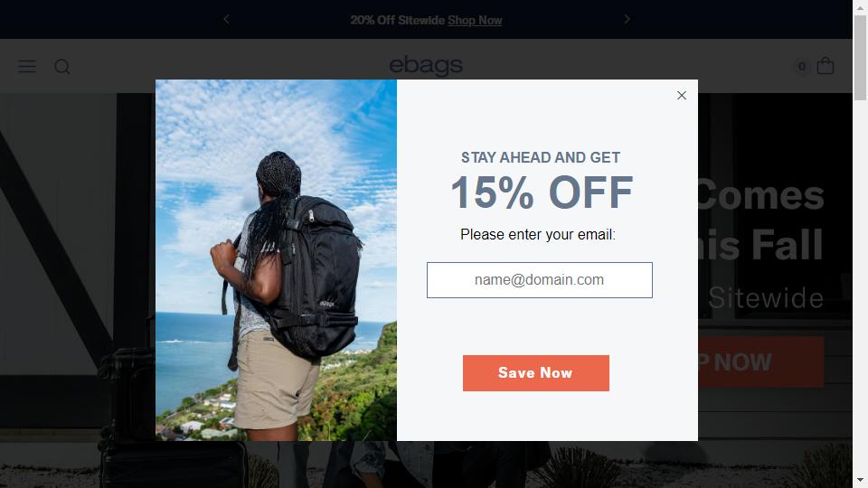Image resolution: width=868 pixels, height=488 pixels.
Task: Submit email with Save Now button
Action: (x=536, y=373)
